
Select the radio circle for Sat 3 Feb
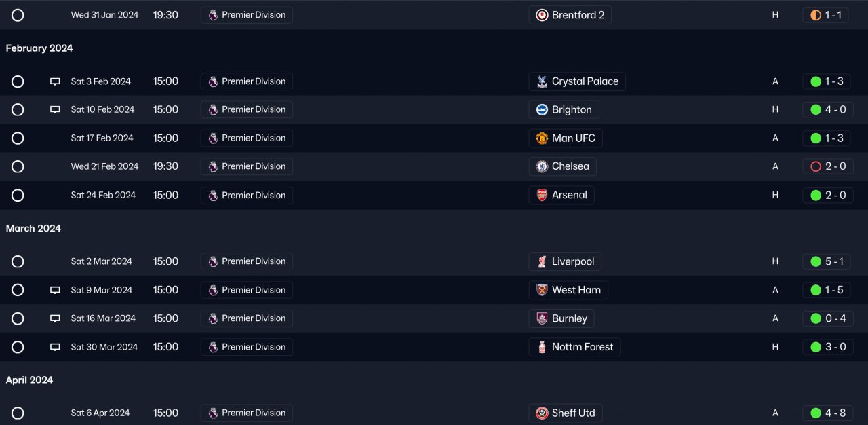pos(18,81)
